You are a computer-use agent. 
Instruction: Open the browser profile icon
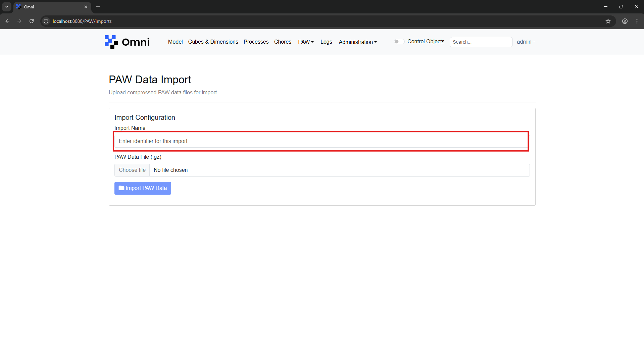(x=625, y=21)
